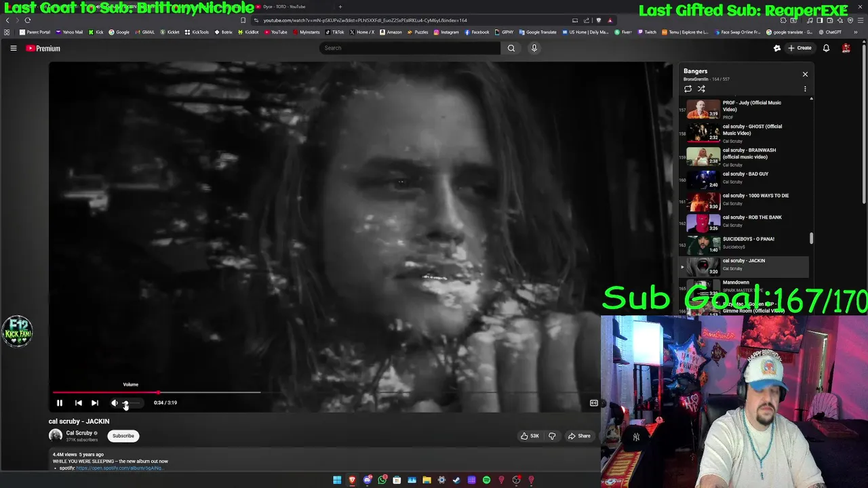868x488 pixels.
Task: Share the cal scruby JACKIN video
Action: point(580,436)
